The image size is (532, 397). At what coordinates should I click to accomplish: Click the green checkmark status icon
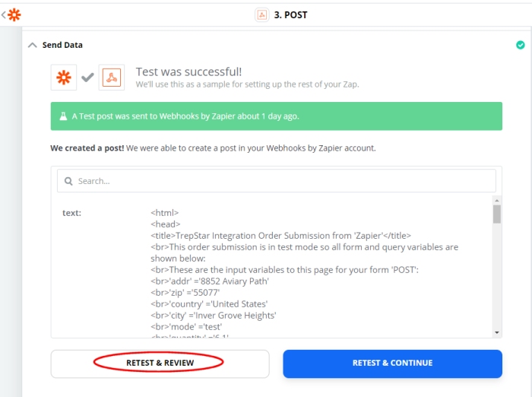pyautogui.click(x=520, y=45)
